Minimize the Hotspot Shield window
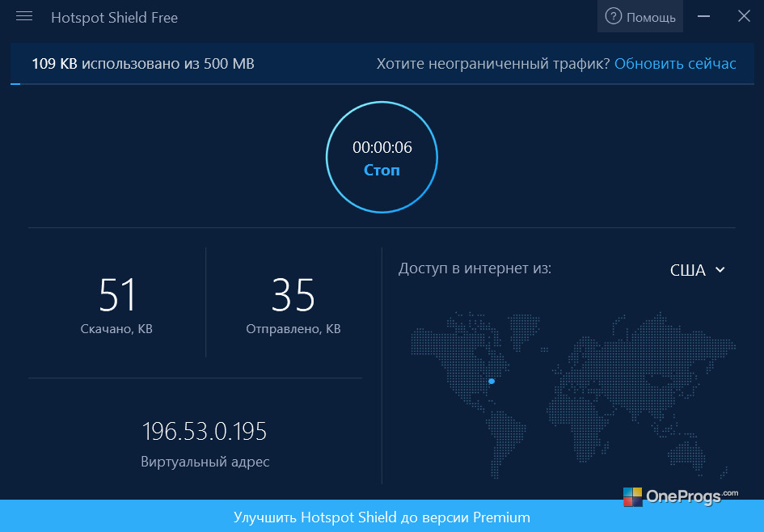 703,16
